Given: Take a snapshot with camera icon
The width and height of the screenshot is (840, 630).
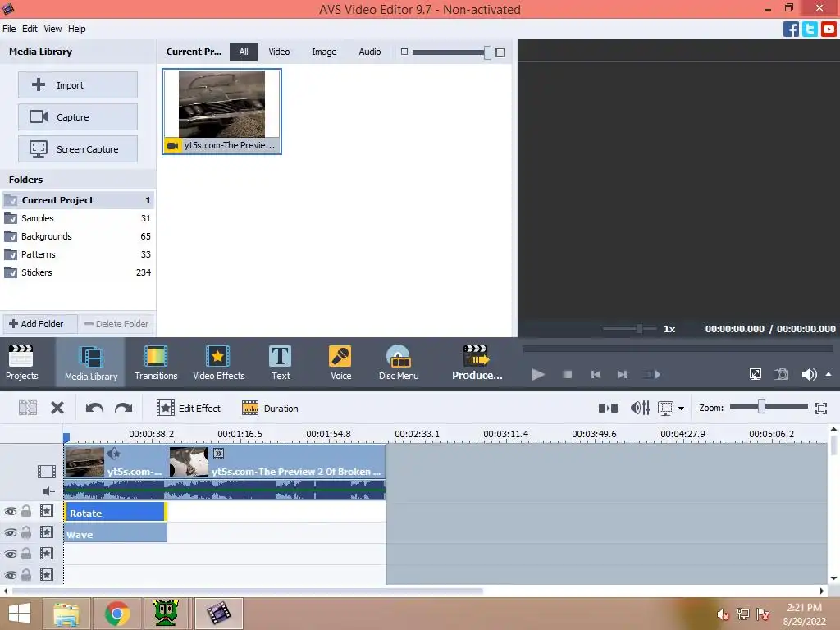Looking at the screenshot, I should click(x=782, y=374).
